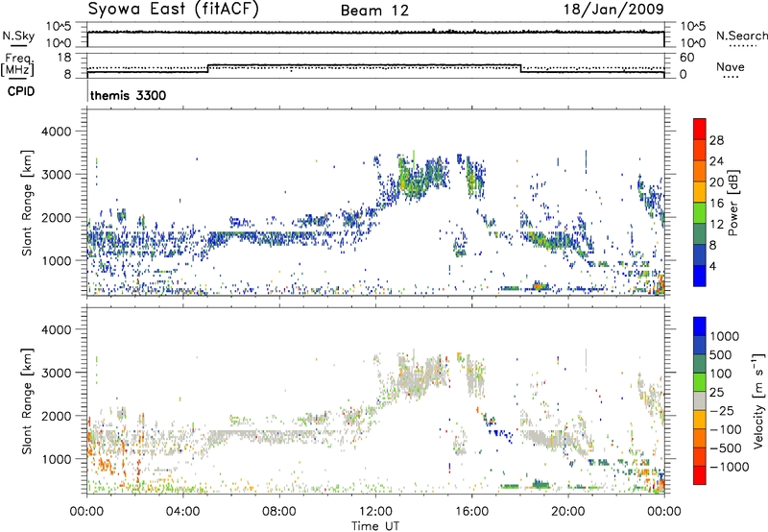The image size is (768, 532).
Task: Click the red segment of Power colorbar
Action: [700, 129]
